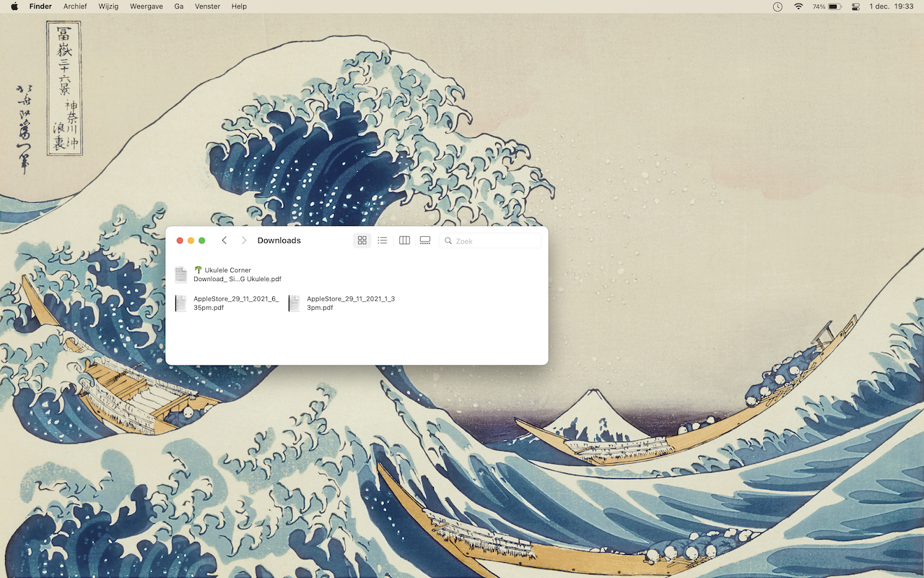The image size is (924, 578).
Task: Click the AppleStore_29_11_2021_6_35pm.pdf file name
Action: (x=236, y=303)
